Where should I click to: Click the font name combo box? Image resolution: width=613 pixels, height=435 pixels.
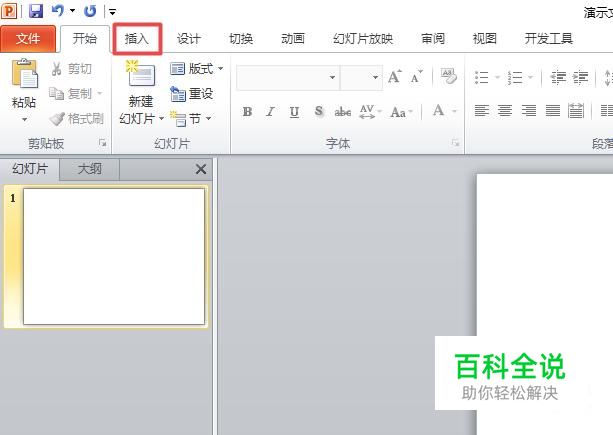[x=288, y=77]
